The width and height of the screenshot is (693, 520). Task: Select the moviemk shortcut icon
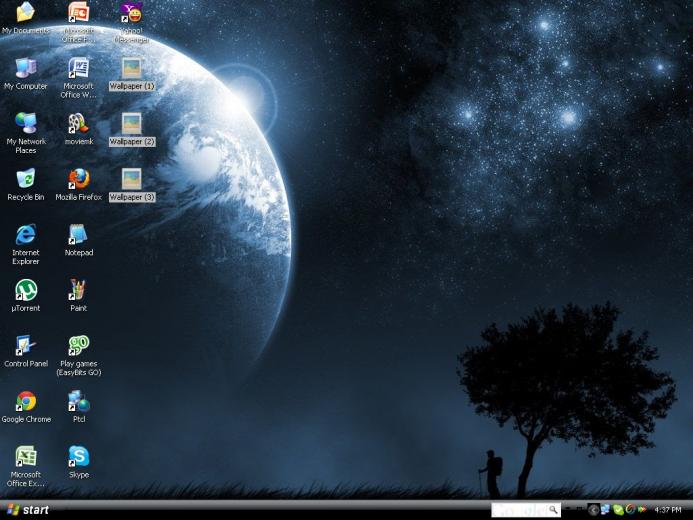point(79,129)
